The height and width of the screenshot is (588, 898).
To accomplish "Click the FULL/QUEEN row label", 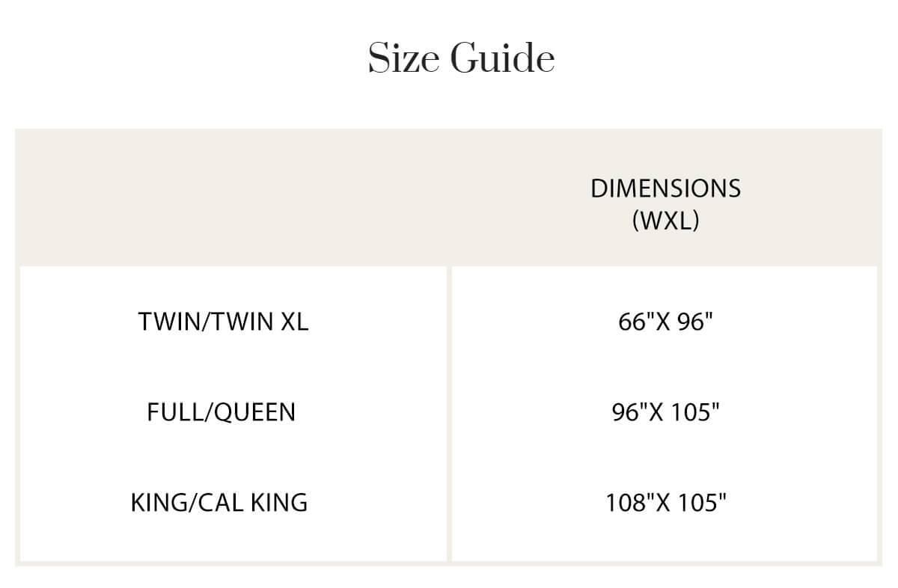I will click(221, 412).
